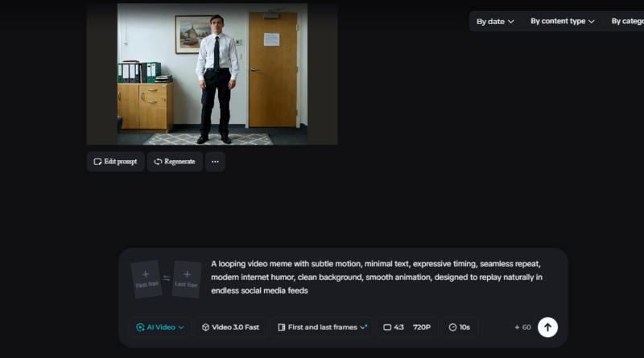Open the By category filter dropdown
This screenshot has width=644, height=358.
coord(626,22)
